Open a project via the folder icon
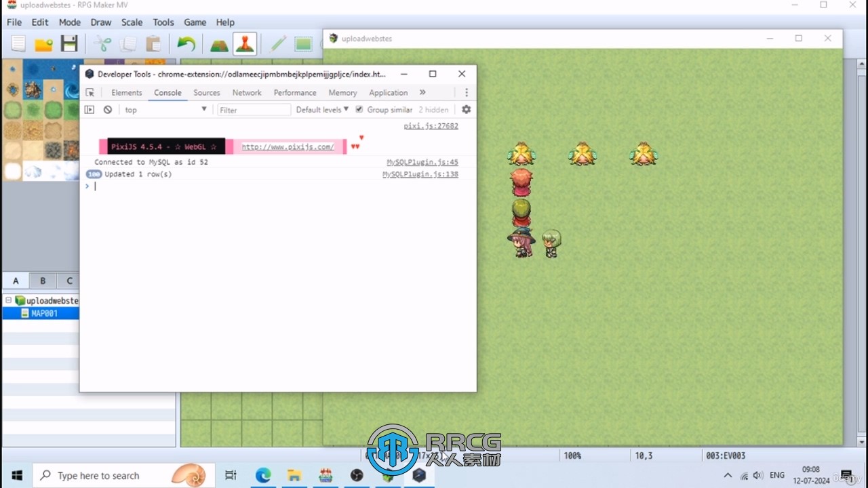The width and height of the screenshot is (868, 488). pos(44,45)
